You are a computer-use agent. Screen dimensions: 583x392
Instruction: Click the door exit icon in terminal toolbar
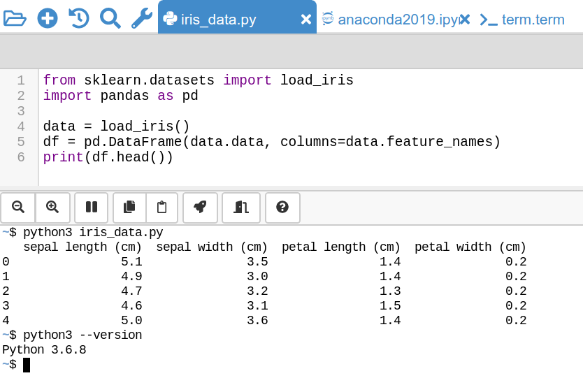240,207
